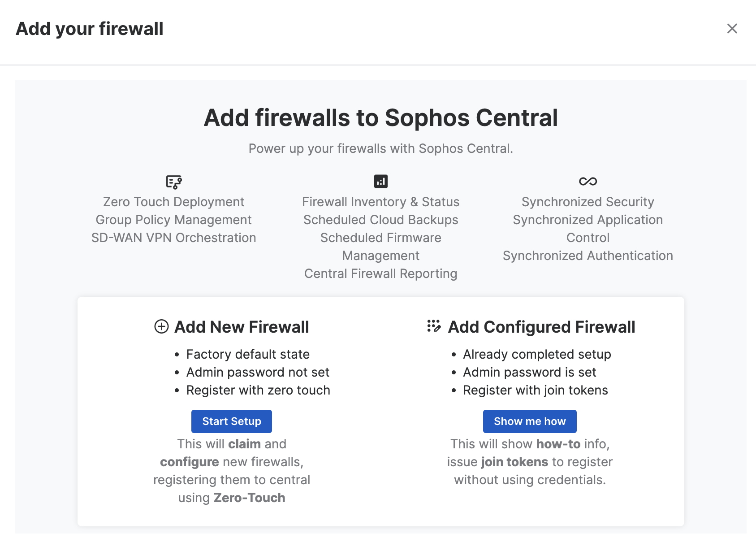
Task: Click the Register with join tokens bullet
Action: 535,390
